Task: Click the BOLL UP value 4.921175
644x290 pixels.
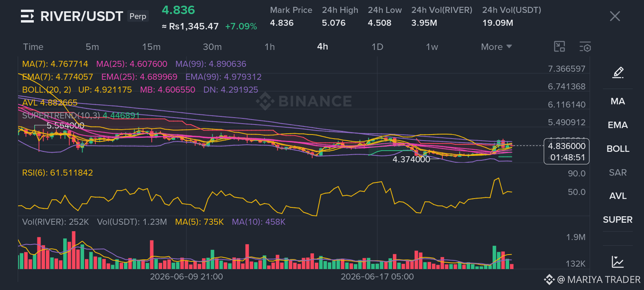Action: click(x=105, y=90)
